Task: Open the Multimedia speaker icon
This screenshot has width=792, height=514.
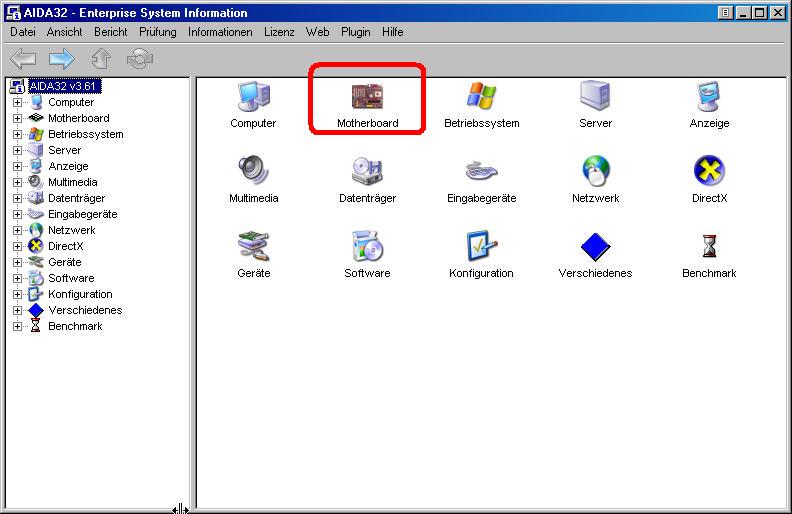Action: click(253, 172)
